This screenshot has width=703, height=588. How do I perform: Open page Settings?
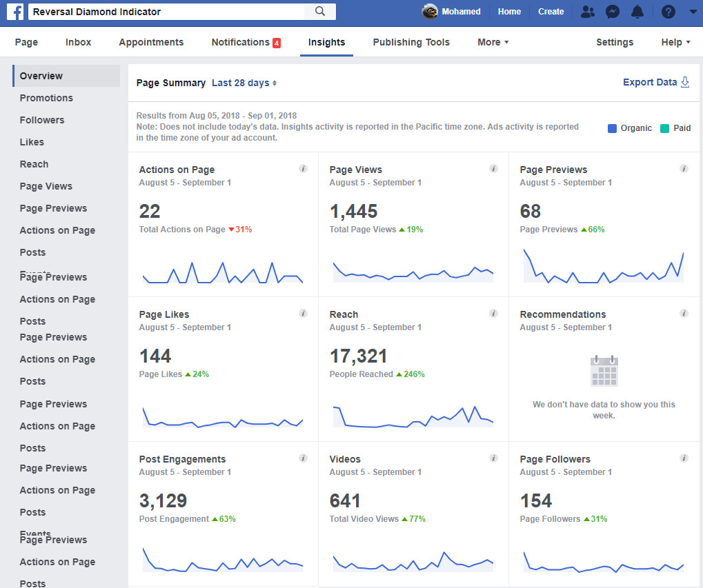click(615, 42)
